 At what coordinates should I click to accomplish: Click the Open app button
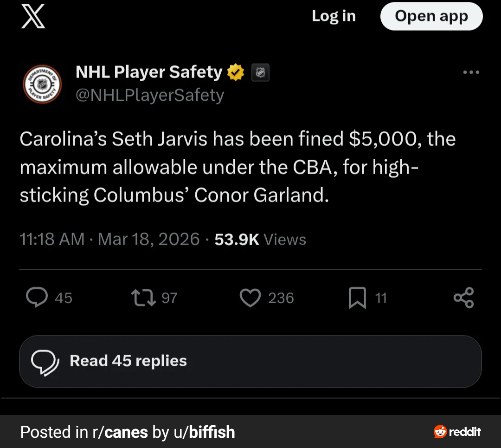[x=431, y=16]
